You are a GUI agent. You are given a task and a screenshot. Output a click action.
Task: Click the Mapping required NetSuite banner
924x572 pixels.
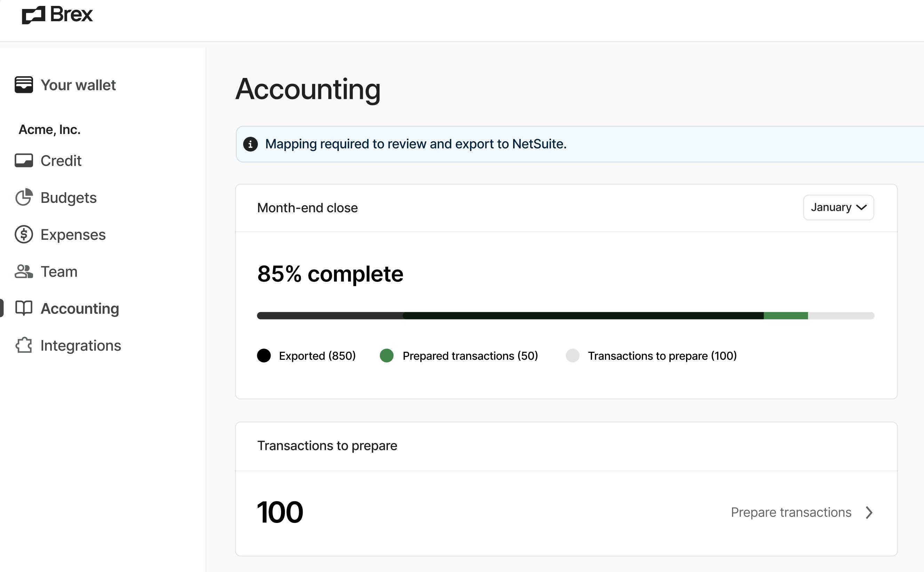pos(416,144)
